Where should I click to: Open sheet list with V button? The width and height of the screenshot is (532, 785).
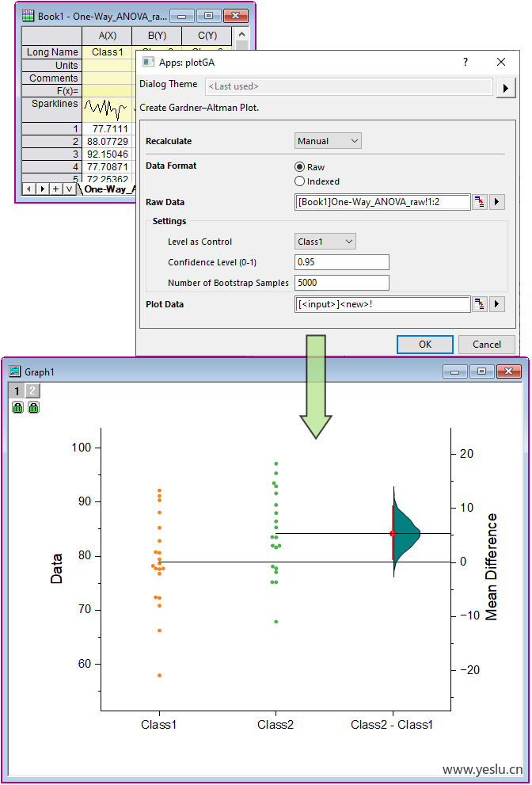click(69, 189)
